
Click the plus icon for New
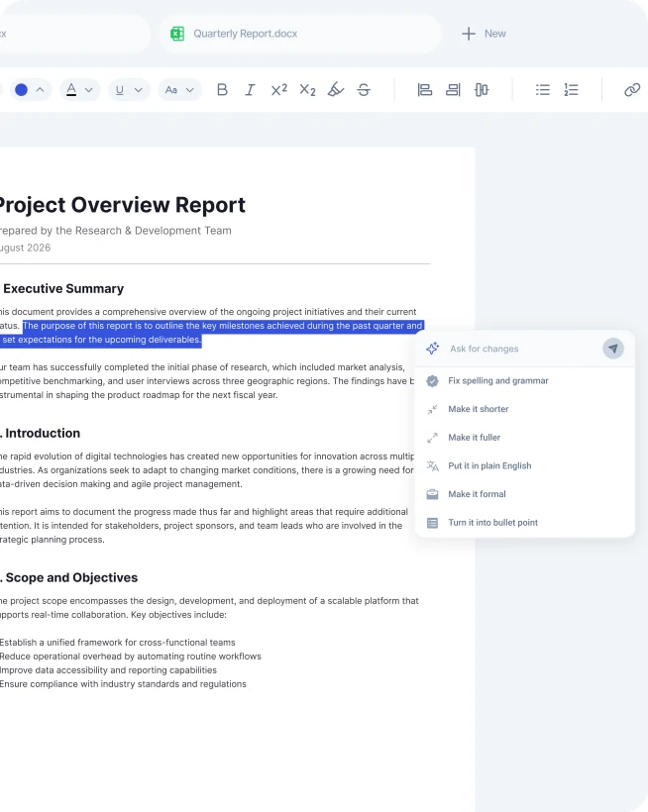click(469, 34)
